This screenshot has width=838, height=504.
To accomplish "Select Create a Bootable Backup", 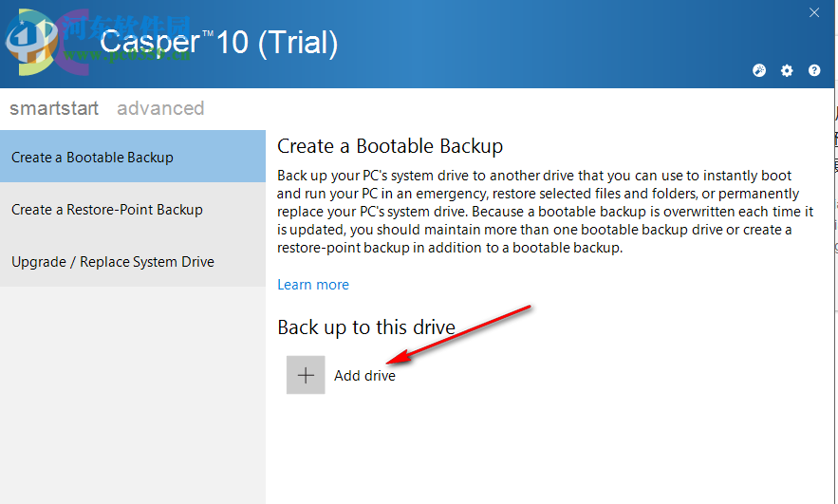I will 133,157.
